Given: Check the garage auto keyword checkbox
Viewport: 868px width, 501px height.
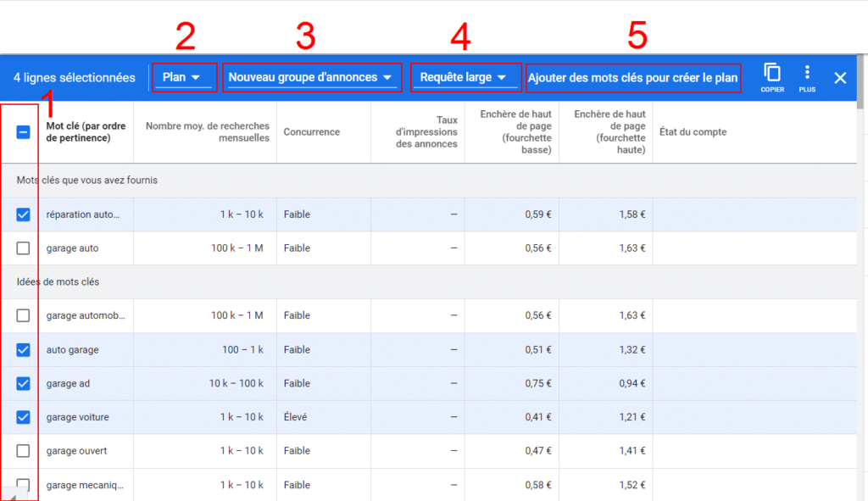Looking at the screenshot, I should (x=24, y=248).
